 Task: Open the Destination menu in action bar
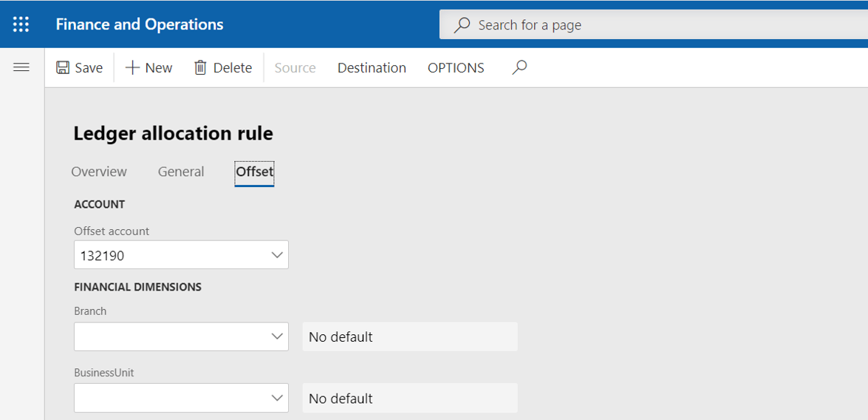(x=372, y=67)
